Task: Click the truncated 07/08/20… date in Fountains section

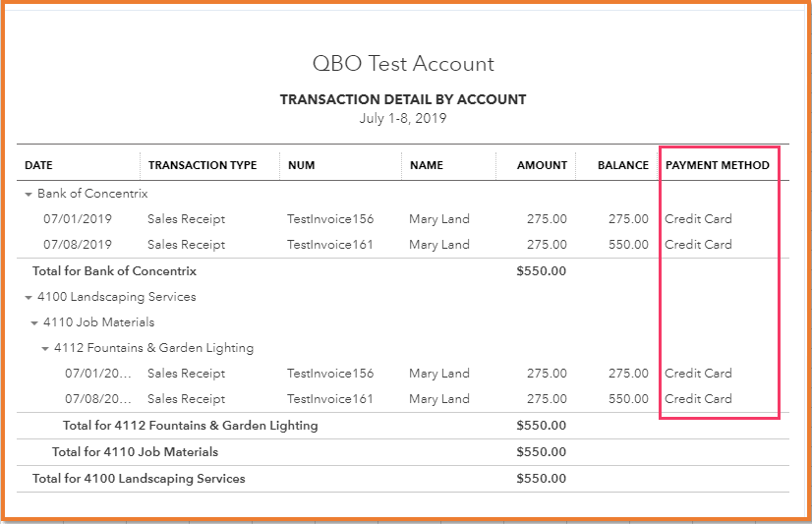Action: coord(98,399)
